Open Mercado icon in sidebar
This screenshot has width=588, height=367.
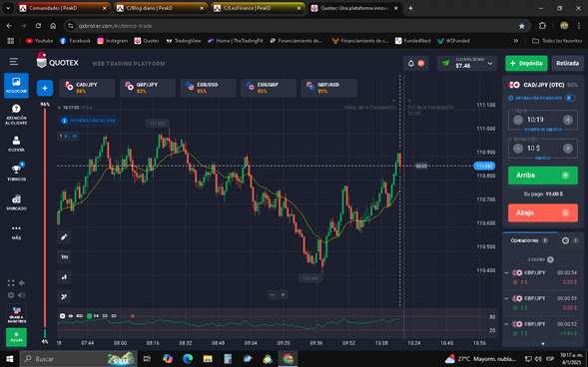coord(16,202)
